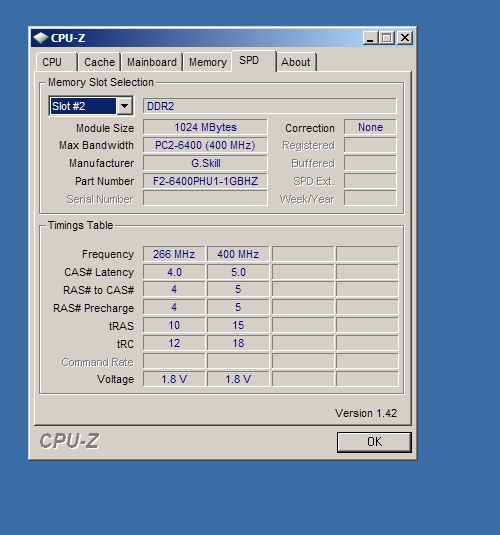Click the 400 MHz frequency cell
The height and width of the screenshot is (535, 500).
pos(238,254)
